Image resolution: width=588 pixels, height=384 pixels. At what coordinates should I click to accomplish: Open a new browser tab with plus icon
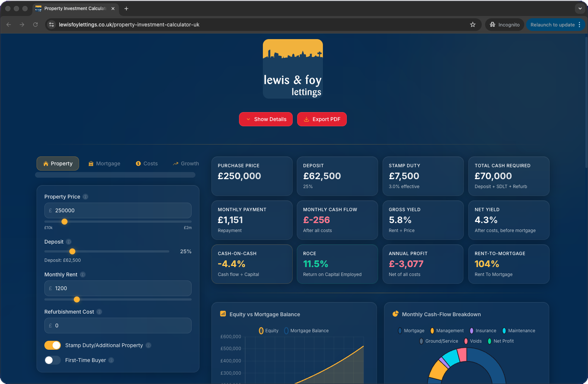point(126,9)
